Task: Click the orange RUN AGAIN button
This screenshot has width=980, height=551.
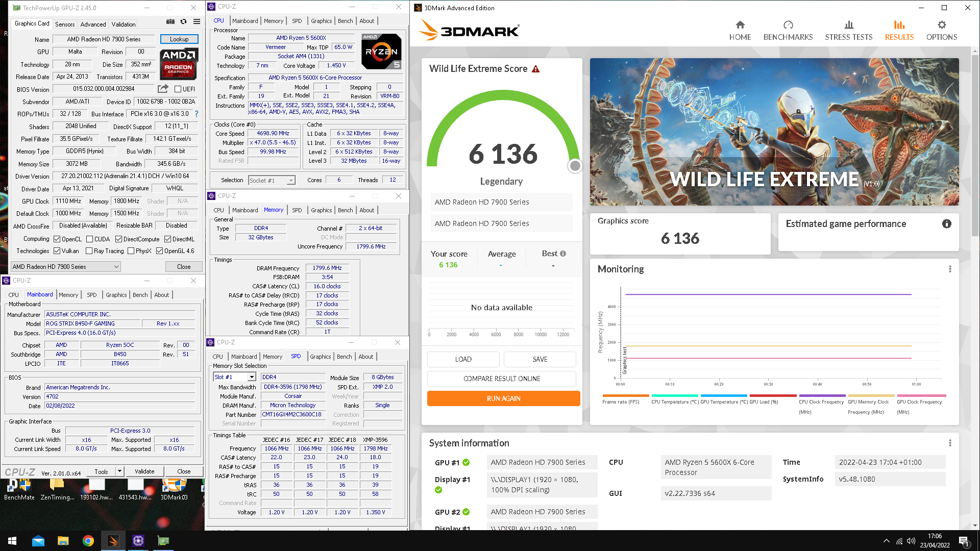Action: pyautogui.click(x=504, y=398)
